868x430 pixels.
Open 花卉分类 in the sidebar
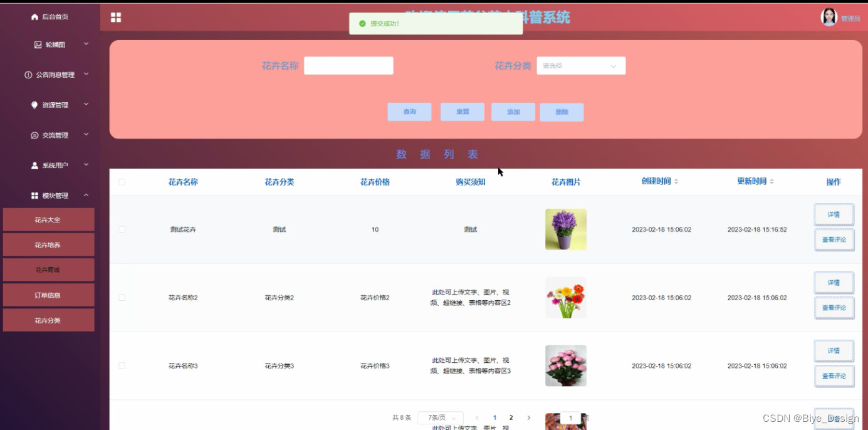click(x=48, y=320)
